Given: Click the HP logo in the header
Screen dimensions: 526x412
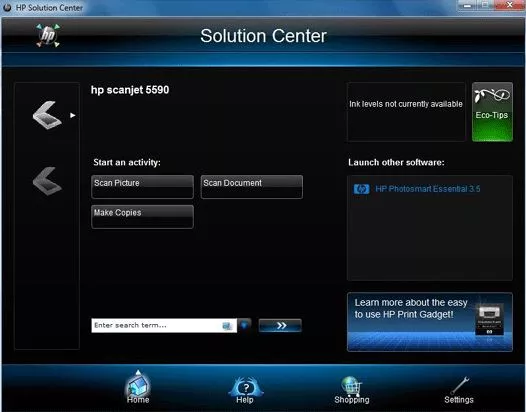Looking at the screenshot, I should tap(48, 35).
